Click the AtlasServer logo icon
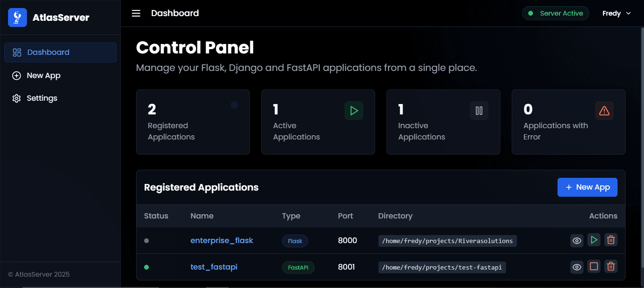 [x=17, y=17]
